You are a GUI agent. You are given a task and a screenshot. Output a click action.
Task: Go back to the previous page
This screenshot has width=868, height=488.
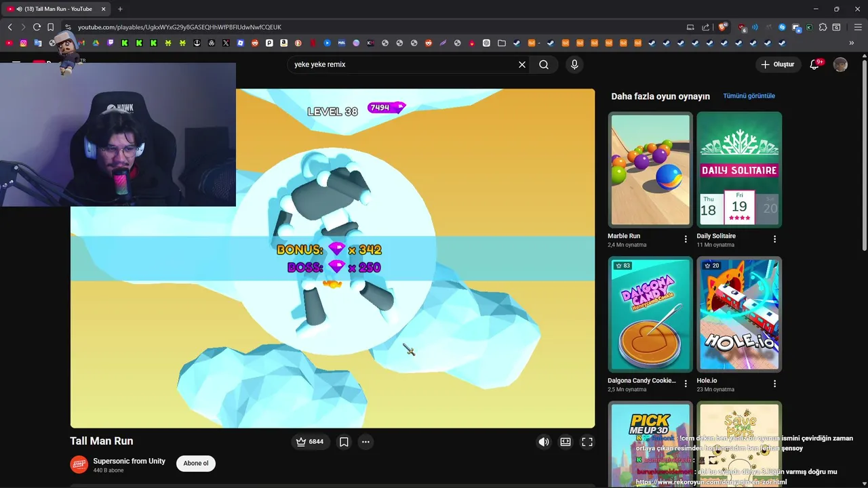[9, 27]
